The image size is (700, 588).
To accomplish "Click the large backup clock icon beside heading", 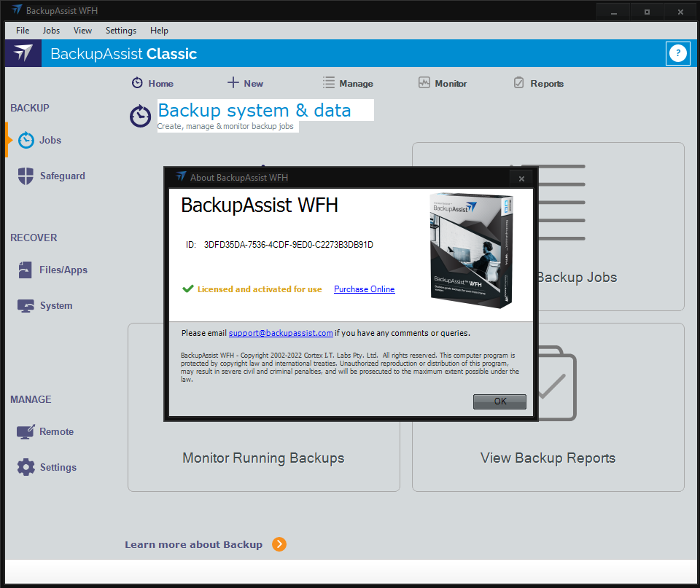I will tap(140, 116).
